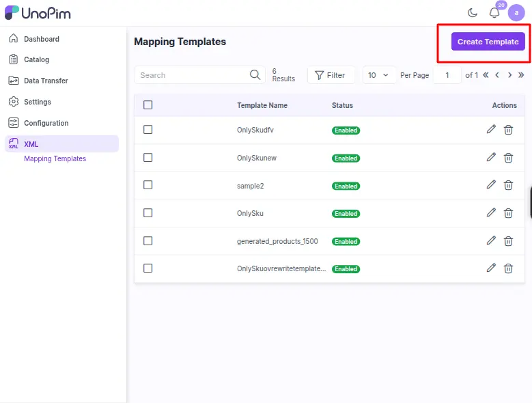Select the sample2 row checkbox
Viewport: 532px width, 403px height.
148,185
